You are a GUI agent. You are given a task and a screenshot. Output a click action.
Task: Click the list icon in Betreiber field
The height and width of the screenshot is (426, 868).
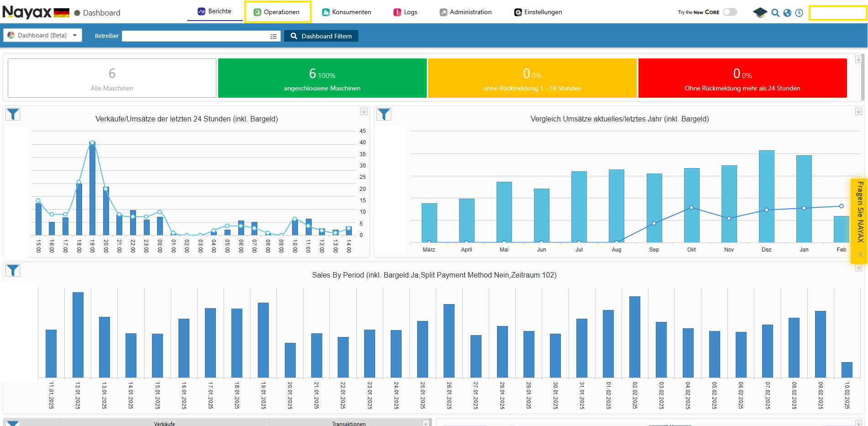pyautogui.click(x=273, y=37)
